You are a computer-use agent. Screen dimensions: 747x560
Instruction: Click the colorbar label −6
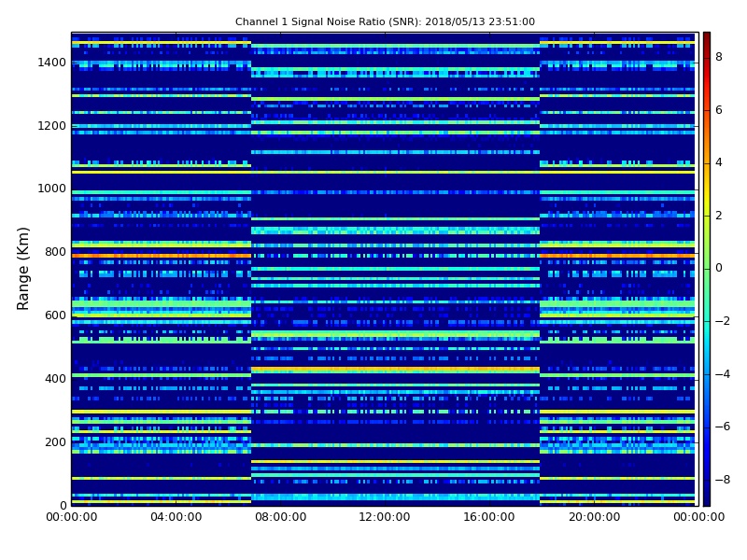click(x=723, y=427)
